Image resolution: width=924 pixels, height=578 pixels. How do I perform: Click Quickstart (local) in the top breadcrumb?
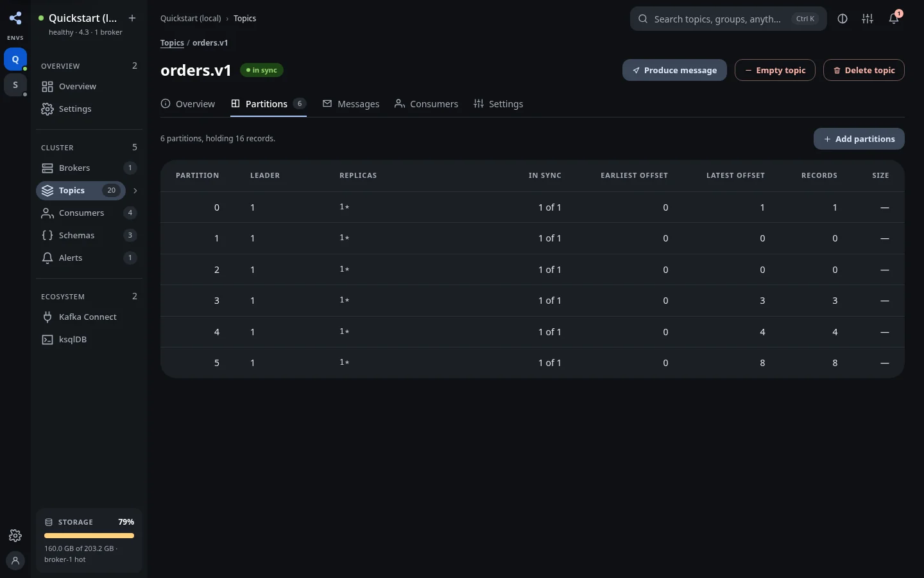(x=191, y=19)
